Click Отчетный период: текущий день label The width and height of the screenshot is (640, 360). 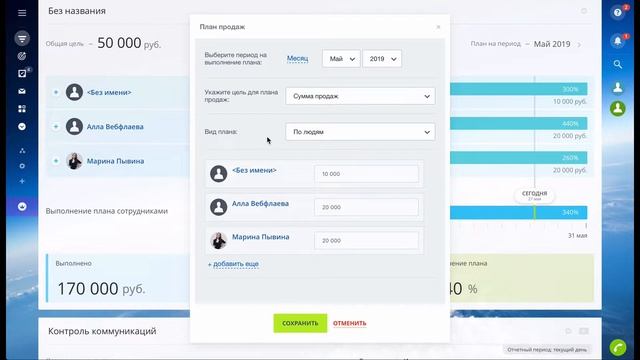pyautogui.click(x=547, y=350)
